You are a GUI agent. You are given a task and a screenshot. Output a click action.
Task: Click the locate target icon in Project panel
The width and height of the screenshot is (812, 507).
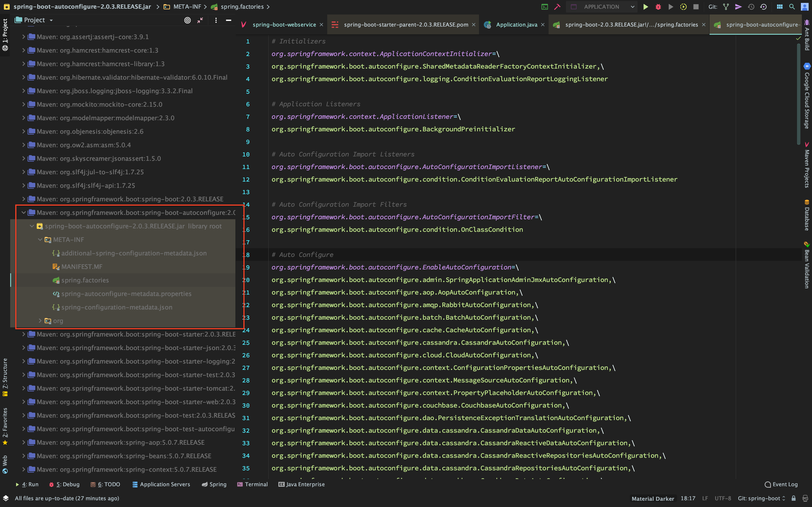pos(188,20)
